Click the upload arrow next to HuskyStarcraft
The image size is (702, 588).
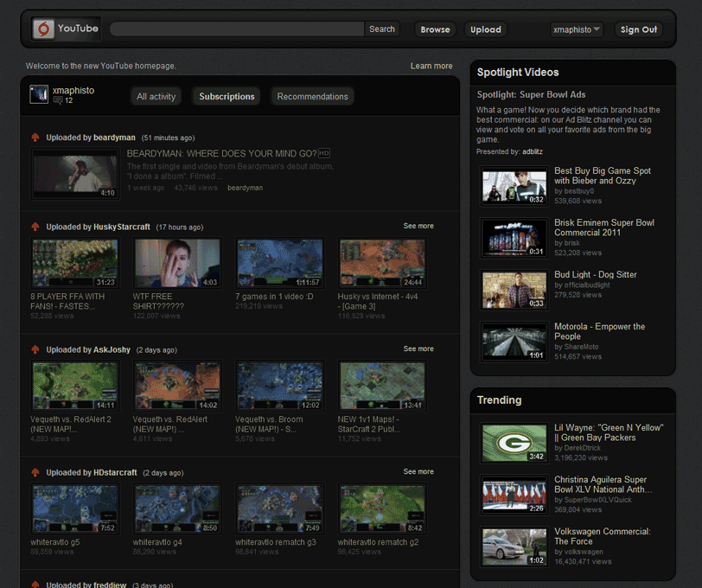pyautogui.click(x=35, y=227)
